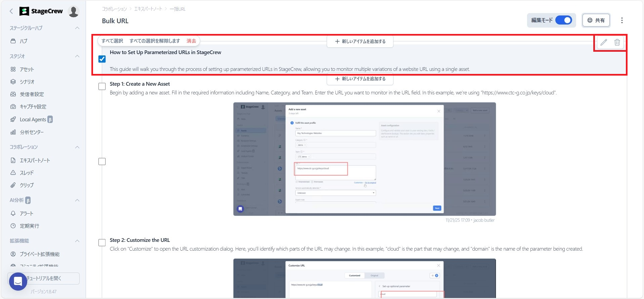Open the Add a new asset screenshot thumbnail

click(x=364, y=159)
